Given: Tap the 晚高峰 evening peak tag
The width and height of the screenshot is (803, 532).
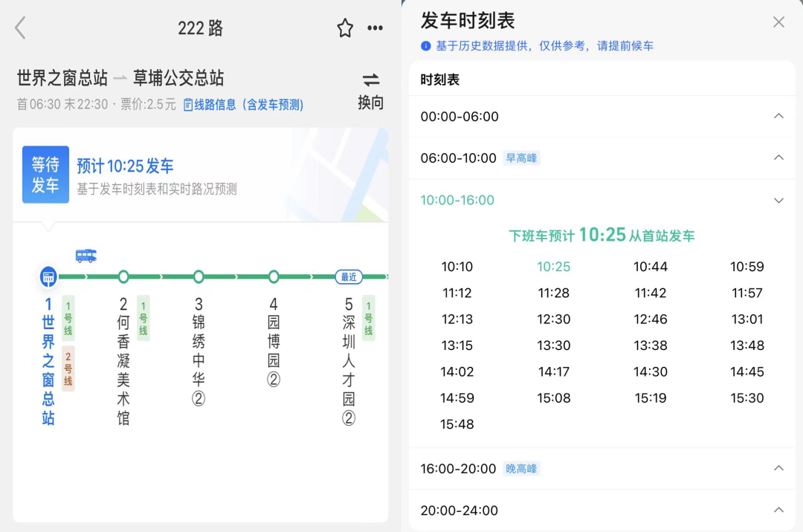Looking at the screenshot, I should coord(521,469).
